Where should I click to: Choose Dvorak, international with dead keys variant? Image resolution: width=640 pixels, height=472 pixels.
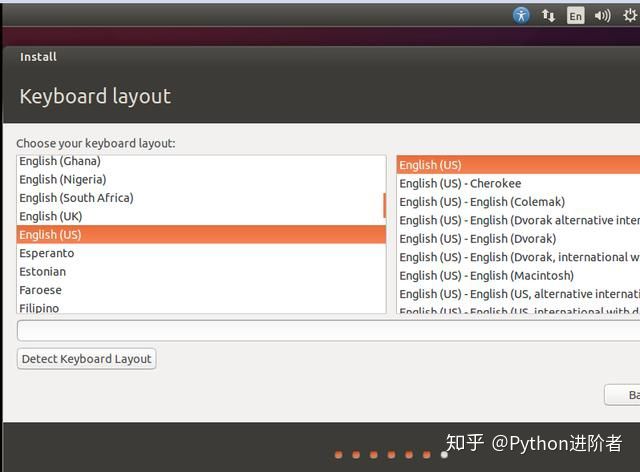(518, 257)
